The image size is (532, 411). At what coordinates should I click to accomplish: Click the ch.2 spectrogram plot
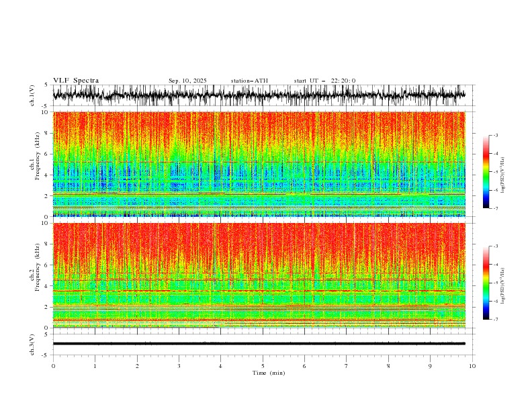pos(259,275)
